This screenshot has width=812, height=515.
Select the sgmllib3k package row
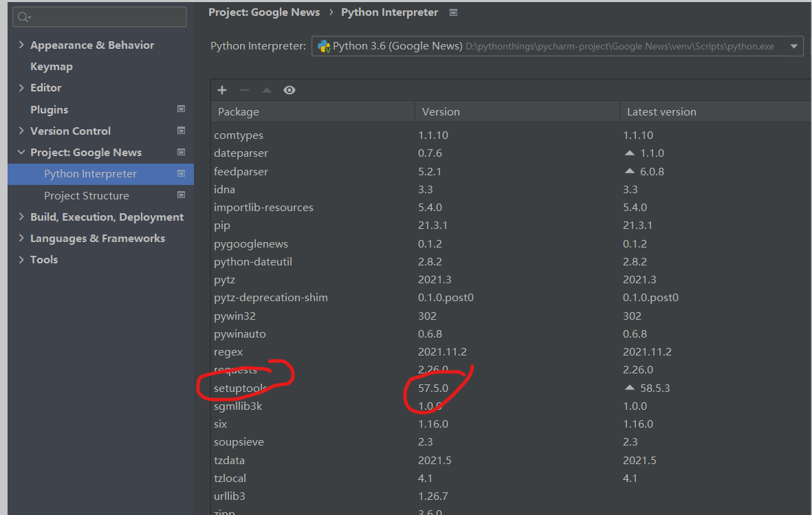511,406
